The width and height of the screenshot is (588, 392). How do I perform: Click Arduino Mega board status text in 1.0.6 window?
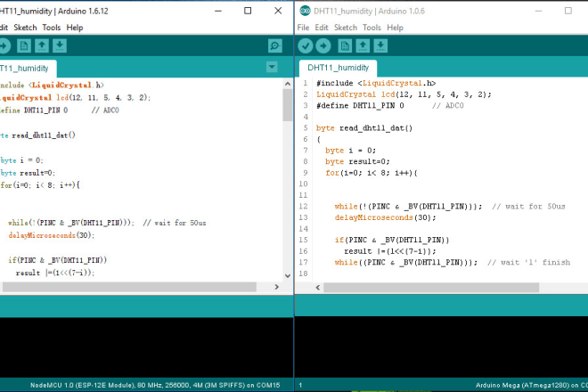(532, 385)
